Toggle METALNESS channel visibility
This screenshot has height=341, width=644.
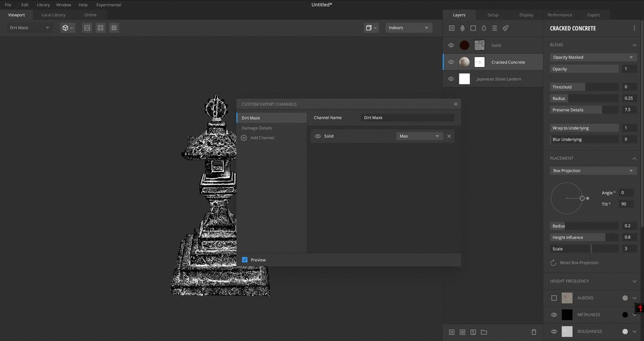(x=554, y=315)
